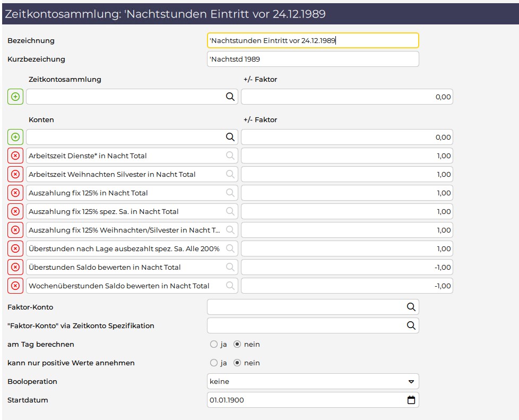Edit Faktor of 'Auszahlung fix 125% spez. Sa.' row

tap(347, 211)
